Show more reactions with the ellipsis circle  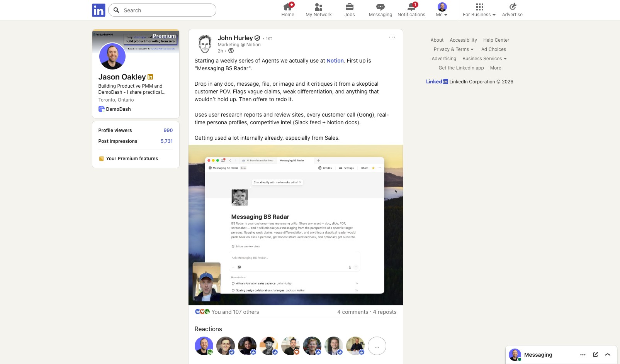pyautogui.click(x=377, y=346)
